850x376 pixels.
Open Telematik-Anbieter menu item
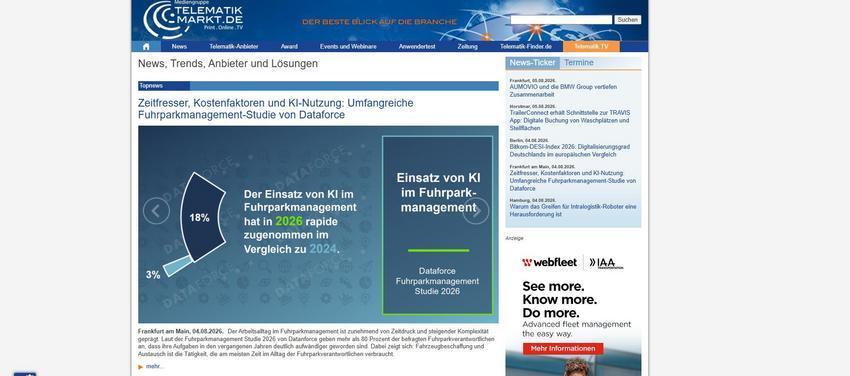(x=234, y=47)
